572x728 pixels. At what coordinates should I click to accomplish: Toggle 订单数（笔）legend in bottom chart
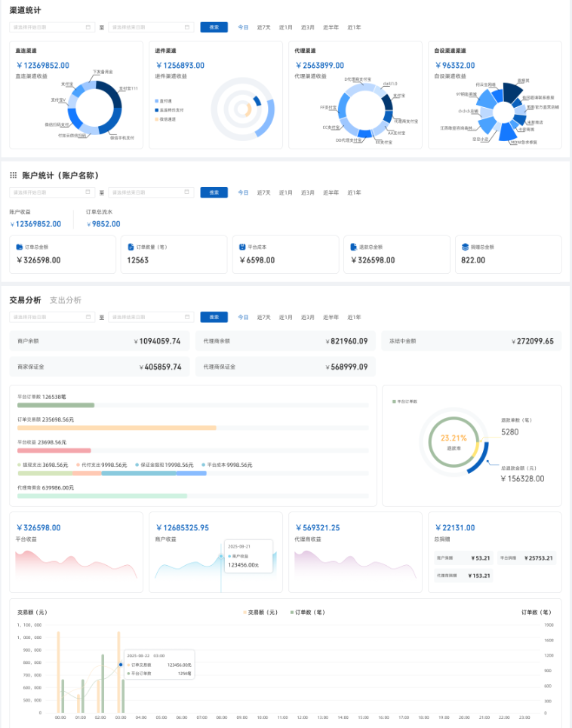(x=307, y=612)
